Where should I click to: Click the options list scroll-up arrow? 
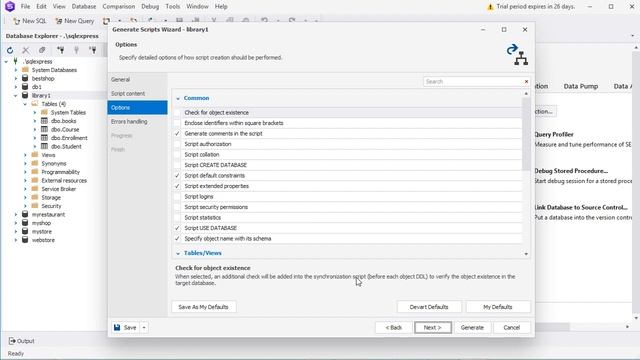pyautogui.click(x=526, y=94)
